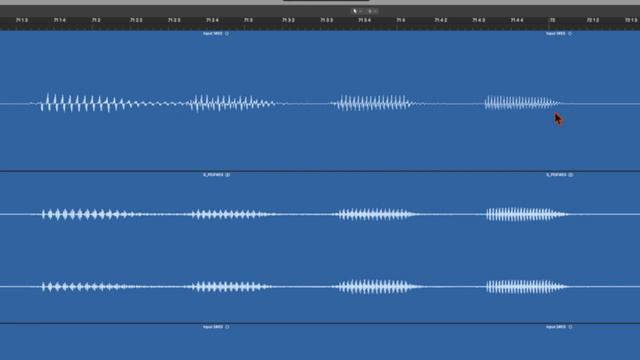Select top track region name near bar 72

(x=556, y=33)
